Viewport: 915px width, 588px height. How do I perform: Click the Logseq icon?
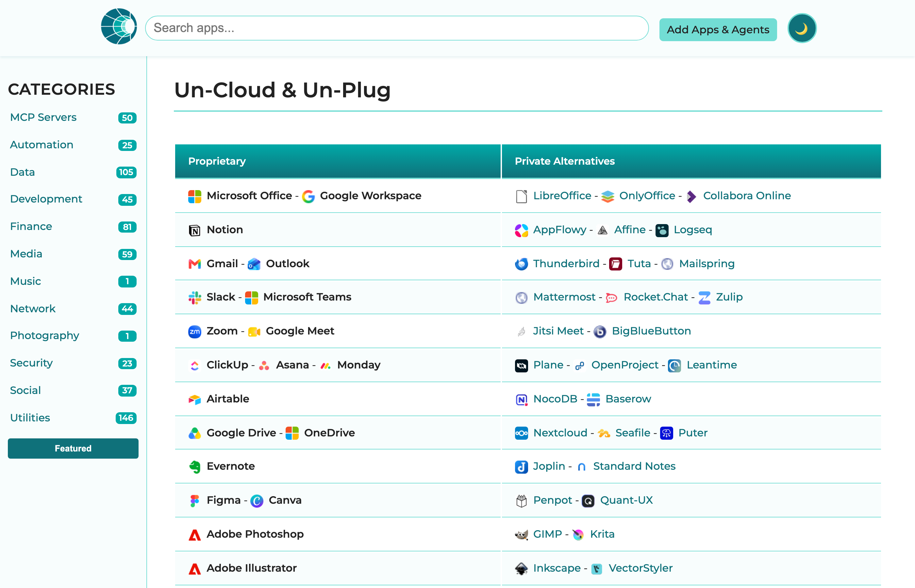662,230
